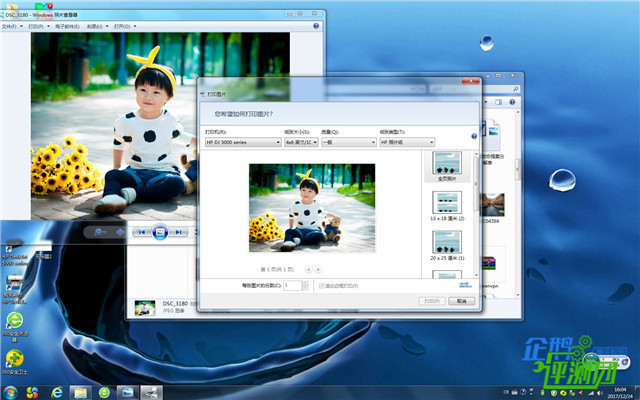Click the zoom magnifier in Photo Viewer controls
640x400 pixels.
coord(100,232)
